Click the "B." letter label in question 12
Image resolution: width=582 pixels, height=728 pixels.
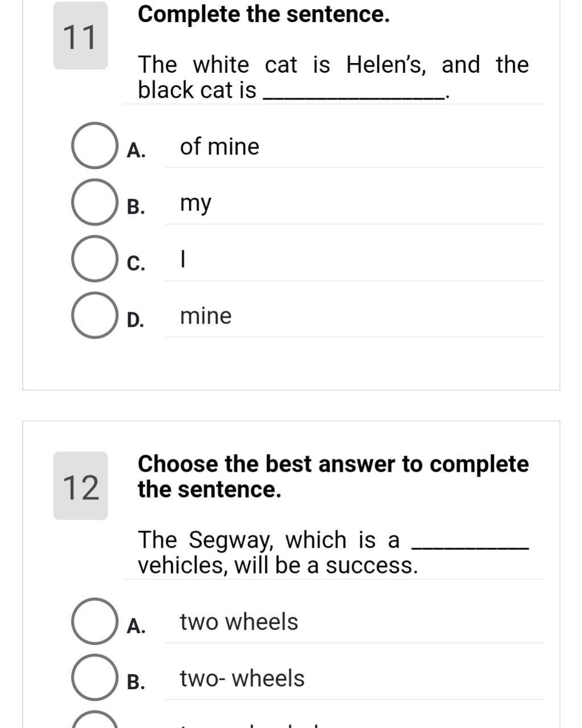pos(136,681)
